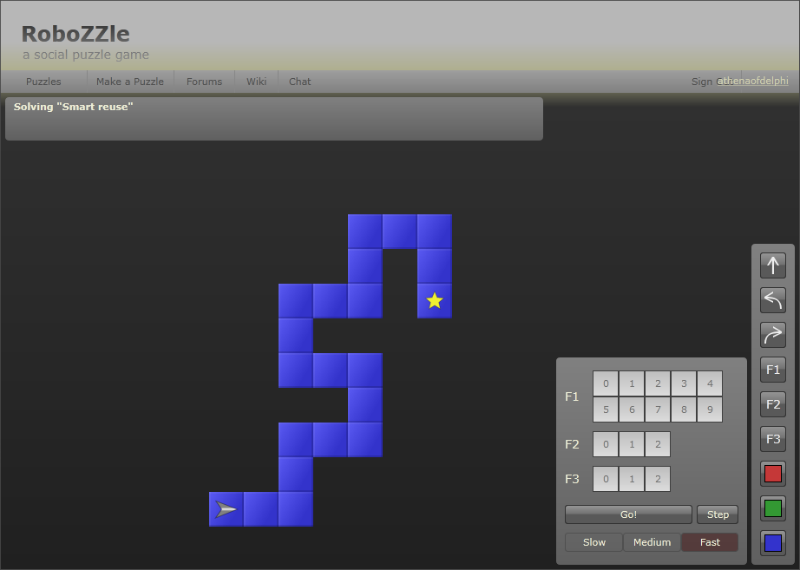The image size is (800, 570).
Task: Set speed to Slow
Action: [x=594, y=542]
